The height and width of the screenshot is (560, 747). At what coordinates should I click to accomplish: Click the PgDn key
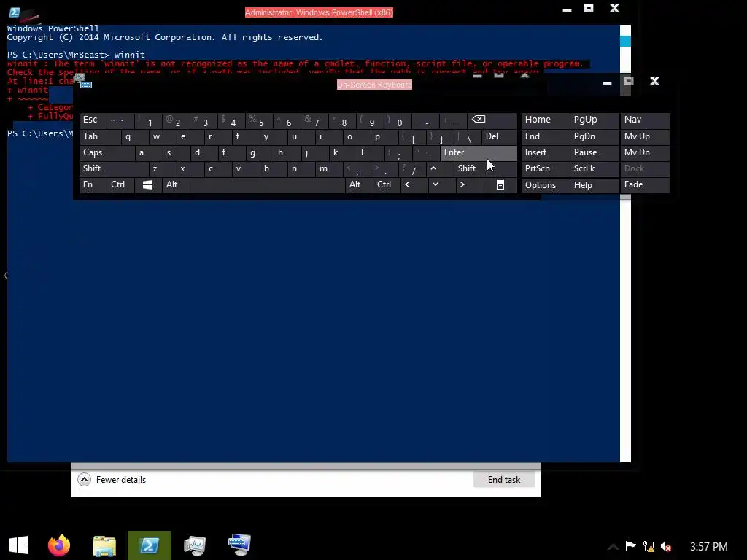(x=594, y=137)
